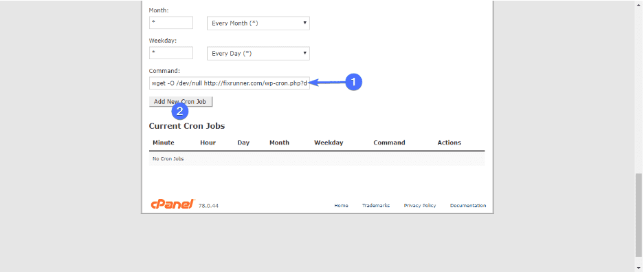The width and height of the screenshot is (644, 274).
Task: Click the Current Cron Jobs heading
Action: pyautogui.click(x=187, y=126)
